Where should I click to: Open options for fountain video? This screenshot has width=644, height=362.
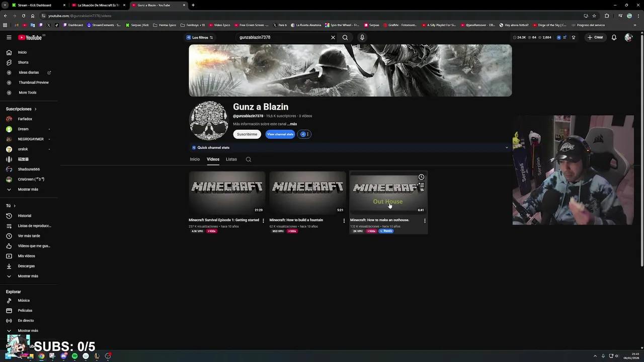344,220
